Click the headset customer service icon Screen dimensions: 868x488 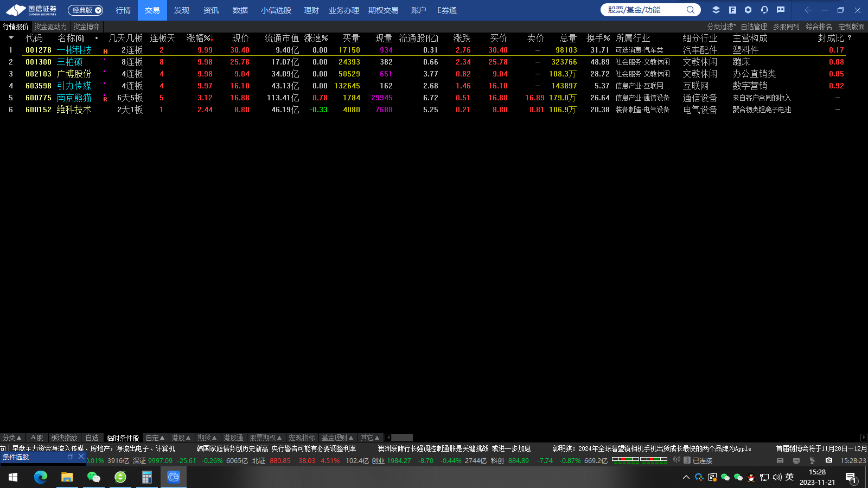coord(764,10)
